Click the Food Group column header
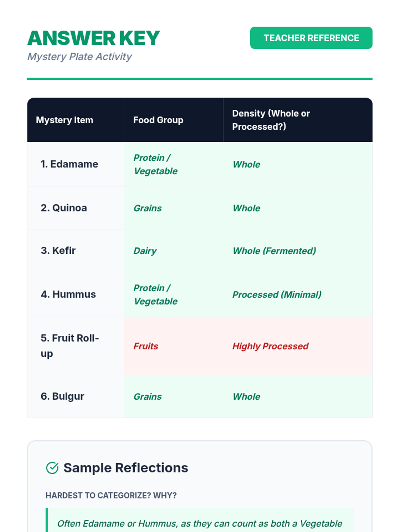 pos(158,120)
